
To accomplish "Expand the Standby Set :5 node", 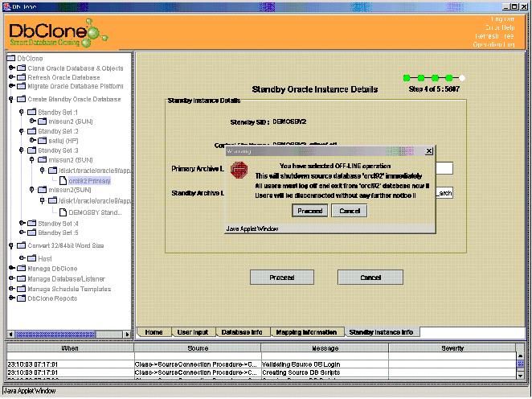I will [x=22, y=232].
